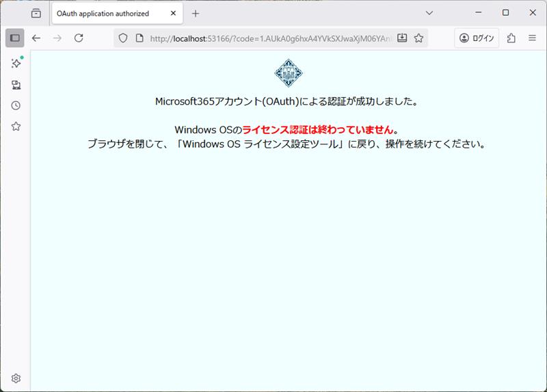
Task: Select the OAuth application authorized tab
Action: pyautogui.click(x=109, y=14)
